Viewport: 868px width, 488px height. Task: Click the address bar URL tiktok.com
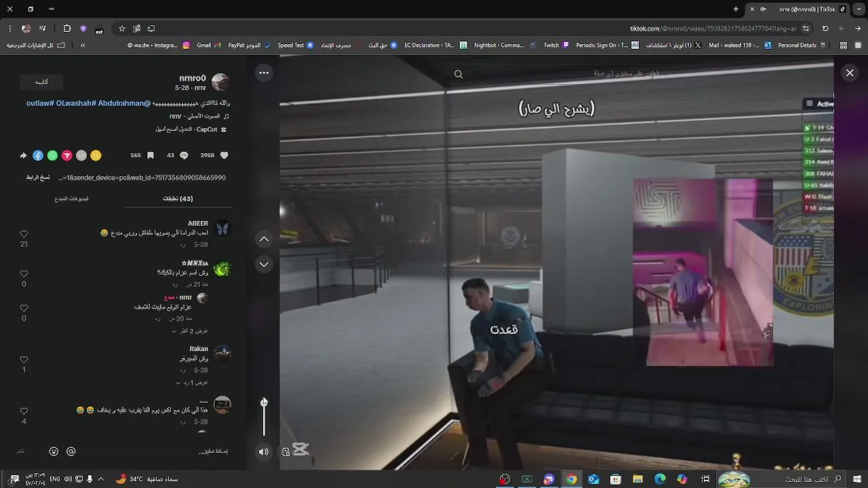tap(713, 28)
